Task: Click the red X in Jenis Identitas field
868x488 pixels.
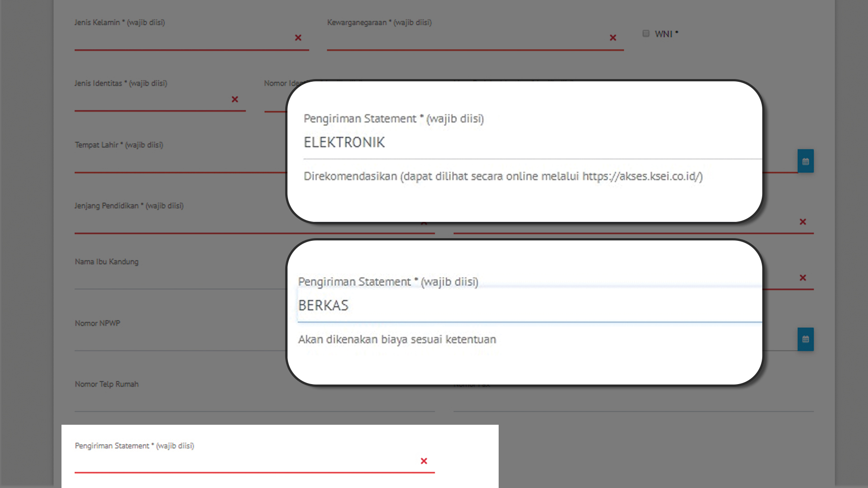Action: 235,99
